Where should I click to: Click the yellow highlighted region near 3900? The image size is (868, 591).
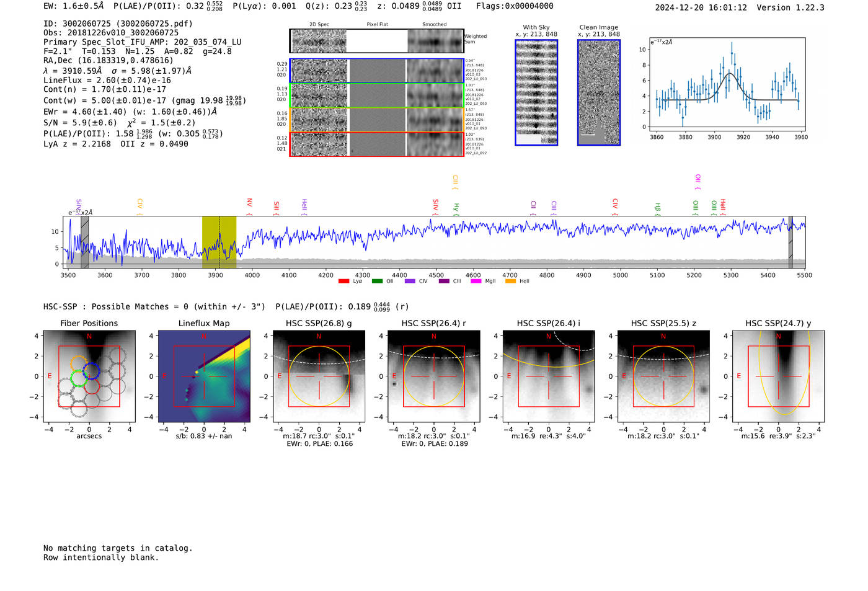tap(219, 242)
